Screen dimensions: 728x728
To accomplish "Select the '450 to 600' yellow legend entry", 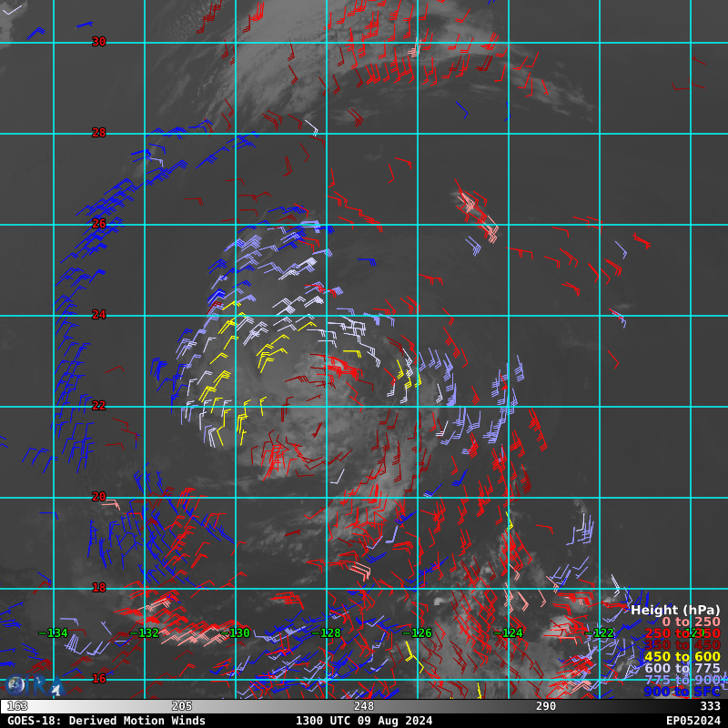I will (682, 657).
